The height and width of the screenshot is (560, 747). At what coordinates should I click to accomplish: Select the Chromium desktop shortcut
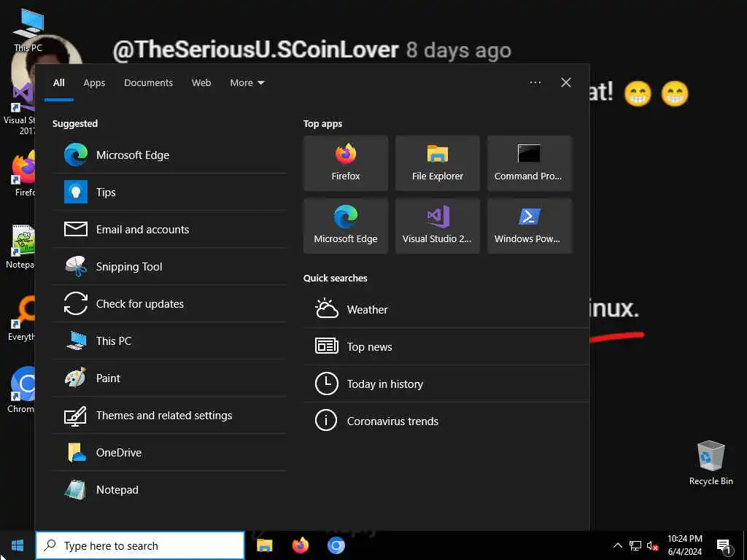(x=21, y=391)
